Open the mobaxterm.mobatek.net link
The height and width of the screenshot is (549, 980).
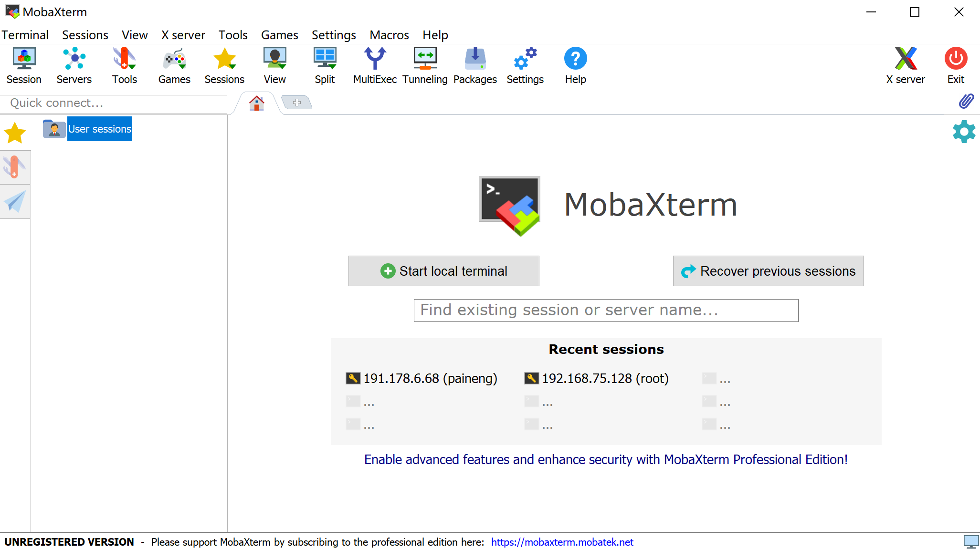point(562,542)
